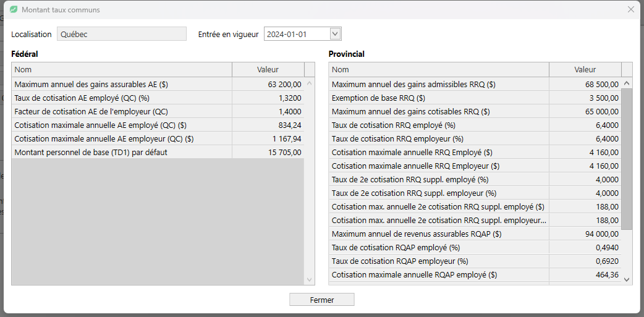Select row Cotisation maximale annuelle RQAP employé ($)
644x317 pixels.
475,274
